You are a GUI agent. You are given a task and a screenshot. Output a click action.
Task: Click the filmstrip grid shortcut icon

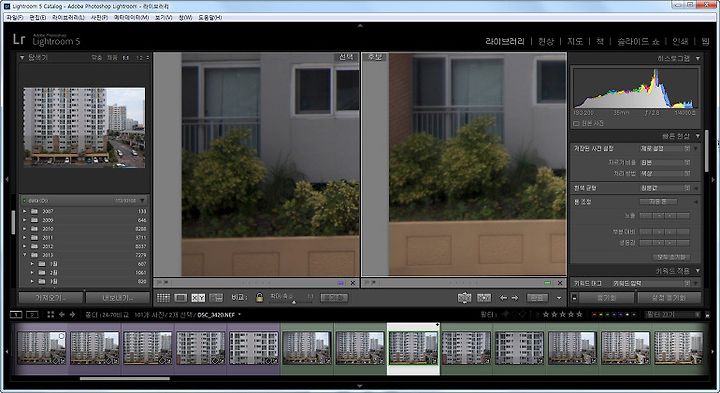(51, 314)
